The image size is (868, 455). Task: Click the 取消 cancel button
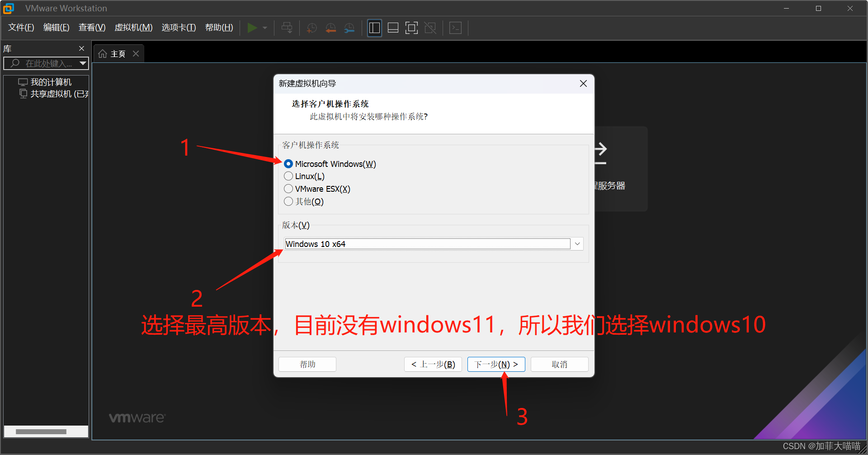pos(560,364)
